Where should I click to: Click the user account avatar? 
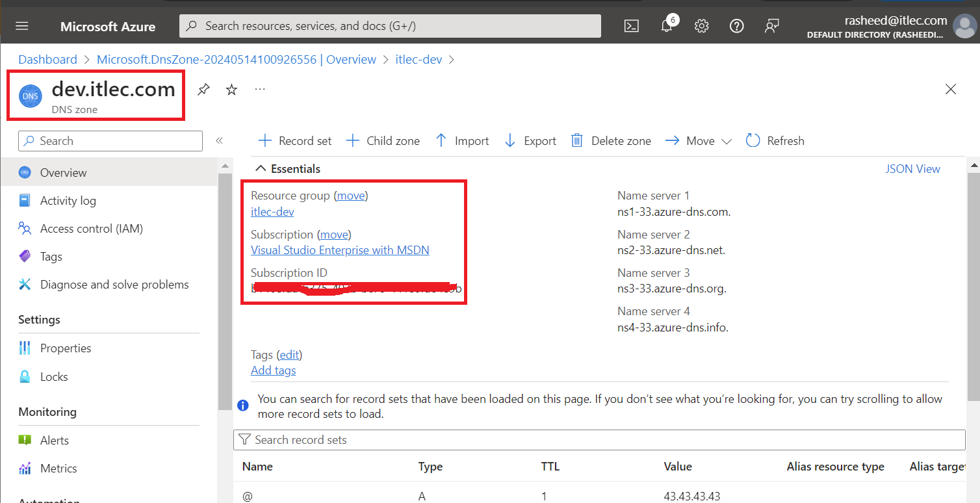pos(965,26)
